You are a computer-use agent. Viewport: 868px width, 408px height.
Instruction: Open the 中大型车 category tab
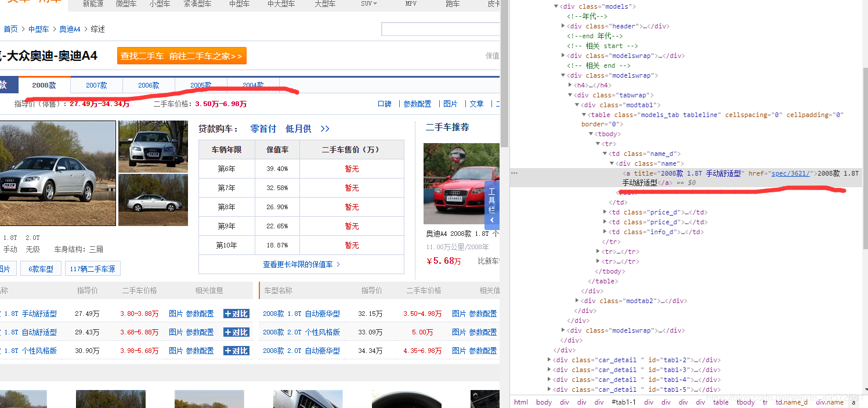pyautogui.click(x=281, y=4)
